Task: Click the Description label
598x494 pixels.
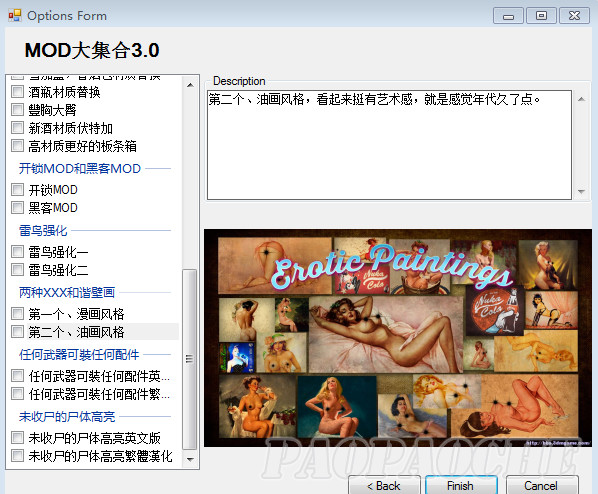Action: (239, 81)
